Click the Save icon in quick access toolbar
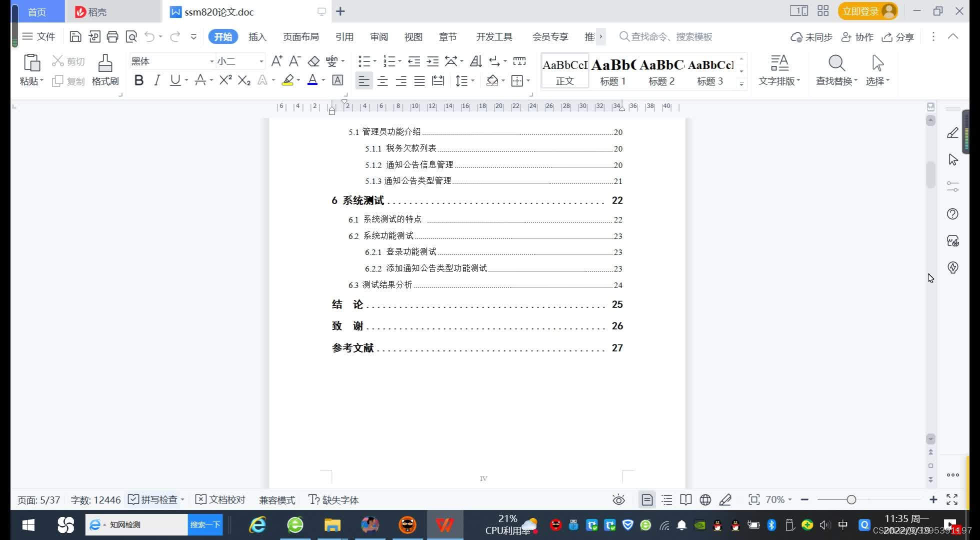The height and width of the screenshot is (540, 980). tap(75, 36)
